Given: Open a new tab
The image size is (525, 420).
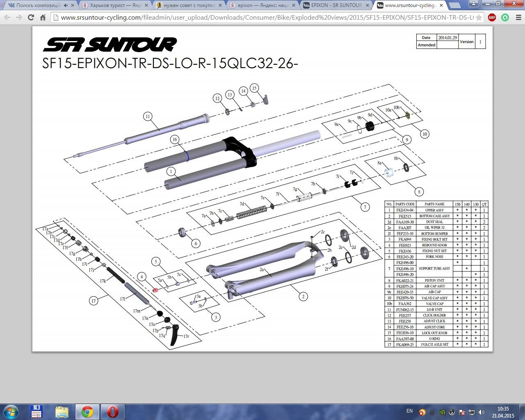Looking at the screenshot, I should (454, 5).
